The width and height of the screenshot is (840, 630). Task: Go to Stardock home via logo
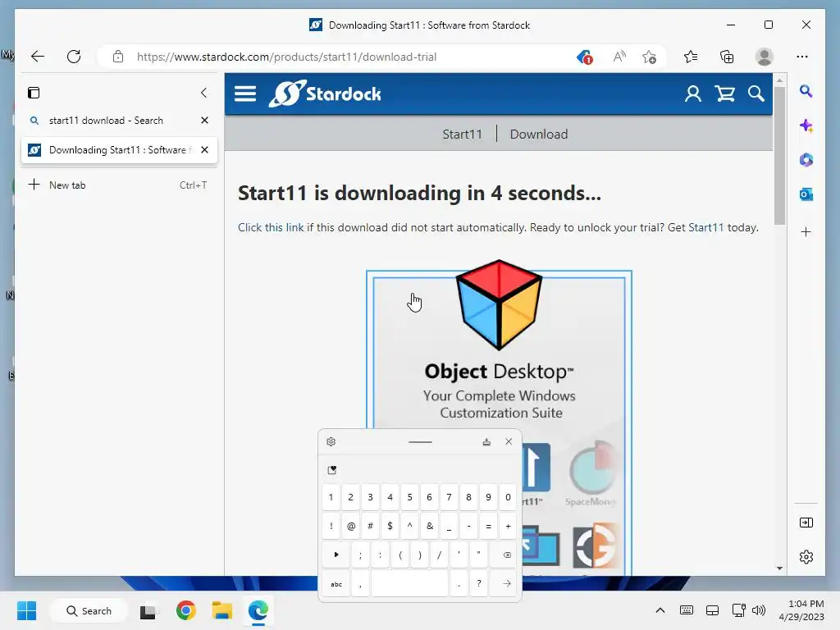click(x=325, y=94)
